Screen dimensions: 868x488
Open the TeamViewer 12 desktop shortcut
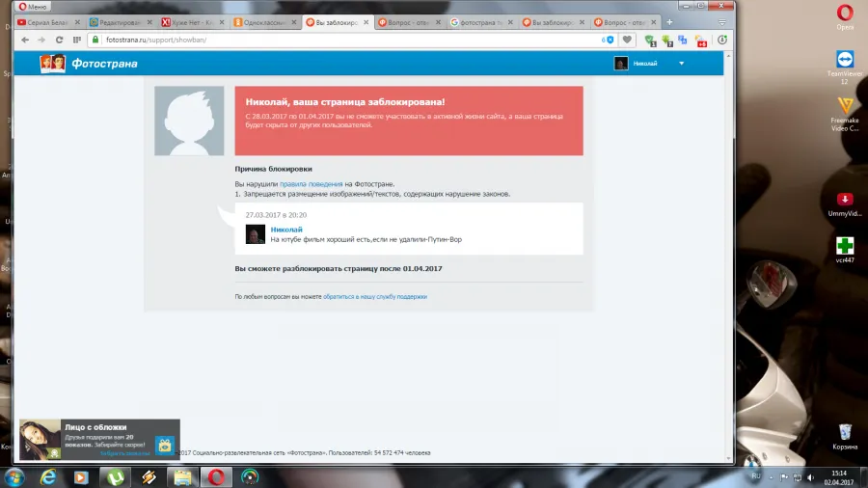[845, 67]
